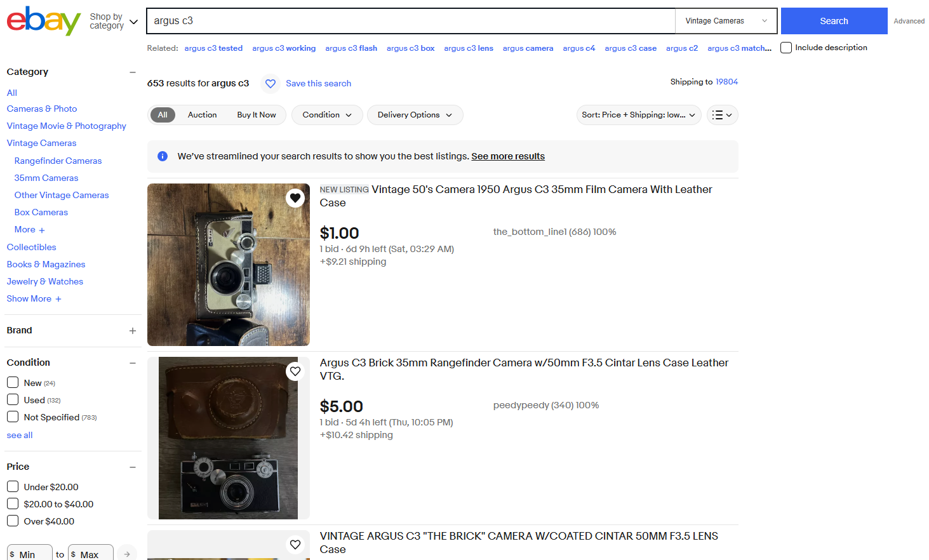Open the Other Vintage Cameras subcategory
The image size is (929, 560).
coord(62,195)
